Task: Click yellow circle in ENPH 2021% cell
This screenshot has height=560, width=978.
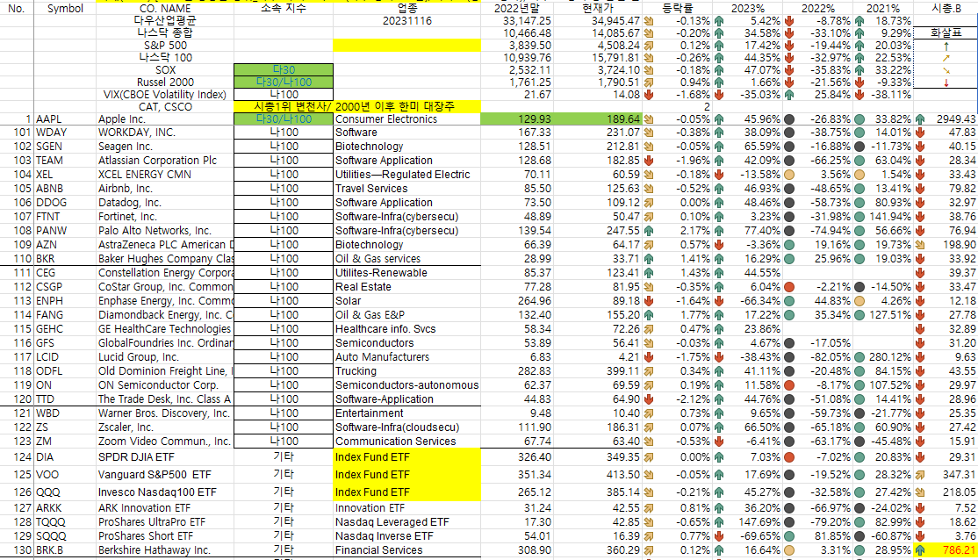Action: (x=859, y=300)
